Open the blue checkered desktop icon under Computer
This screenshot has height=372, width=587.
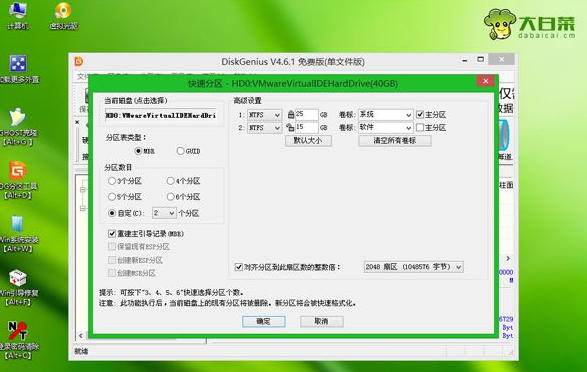click(18, 68)
